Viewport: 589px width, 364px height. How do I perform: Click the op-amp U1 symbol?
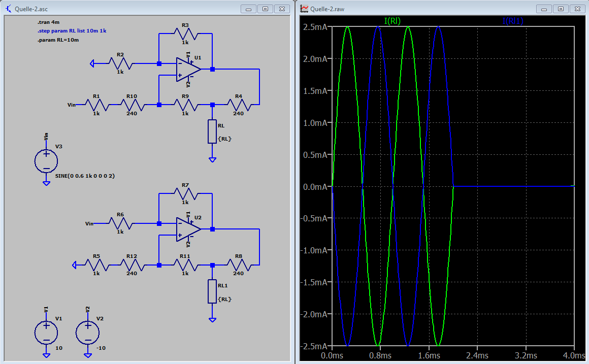tap(188, 70)
